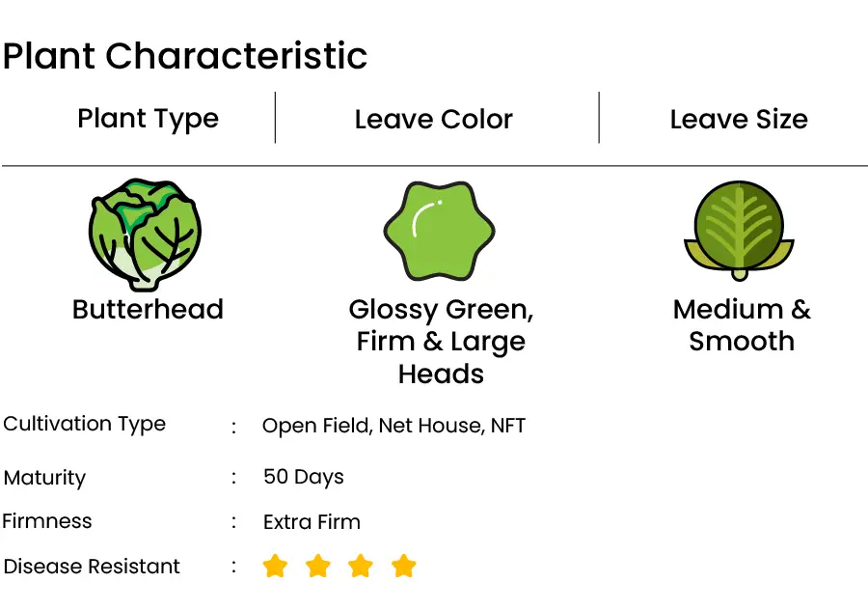Viewport: 868px width, 610px height.
Task: Click the Open Field, Net House, NFT value
Action: coord(393,426)
